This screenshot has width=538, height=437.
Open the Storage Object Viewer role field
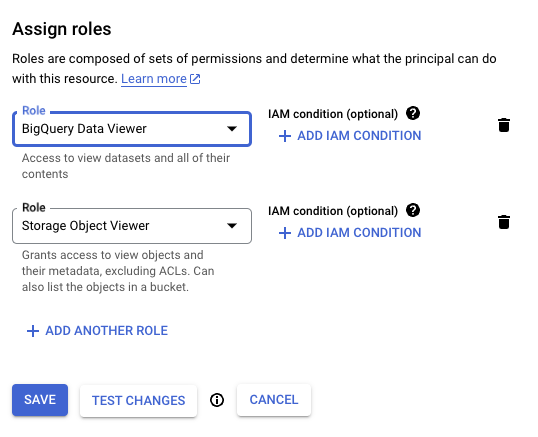tap(132, 226)
